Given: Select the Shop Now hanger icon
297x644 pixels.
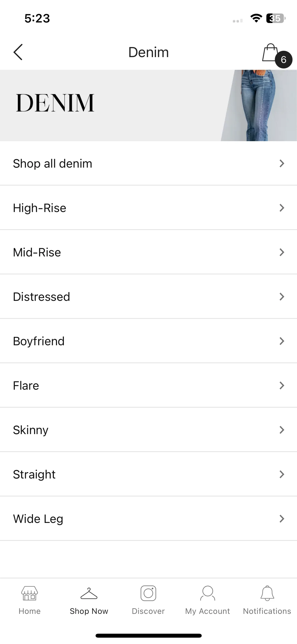Looking at the screenshot, I should pyautogui.click(x=89, y=593).
